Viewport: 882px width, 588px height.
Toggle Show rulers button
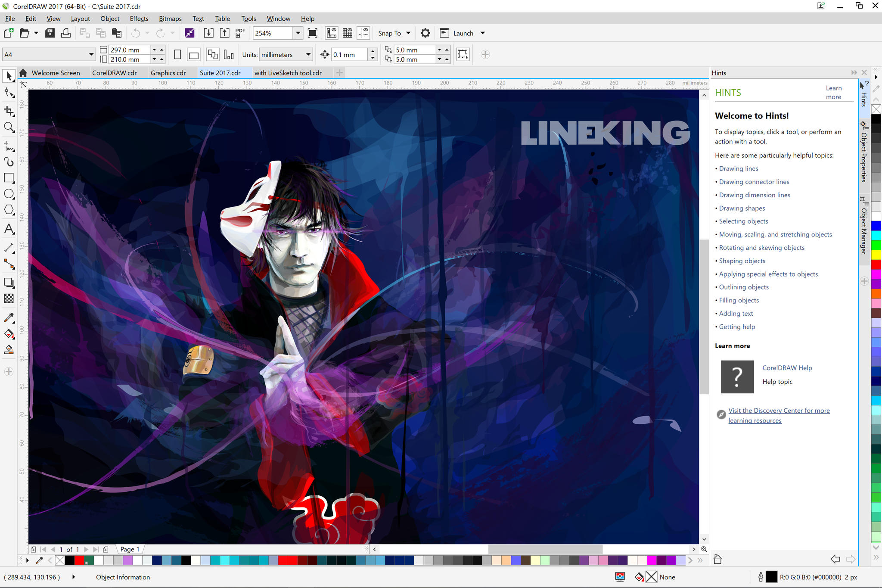(x=332, y=33)
